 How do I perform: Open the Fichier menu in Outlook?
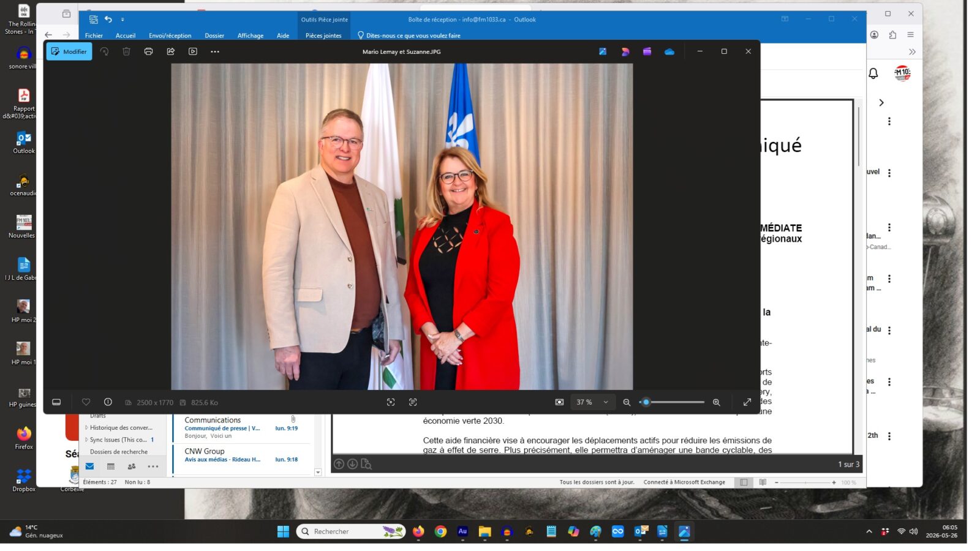[94, 36]
